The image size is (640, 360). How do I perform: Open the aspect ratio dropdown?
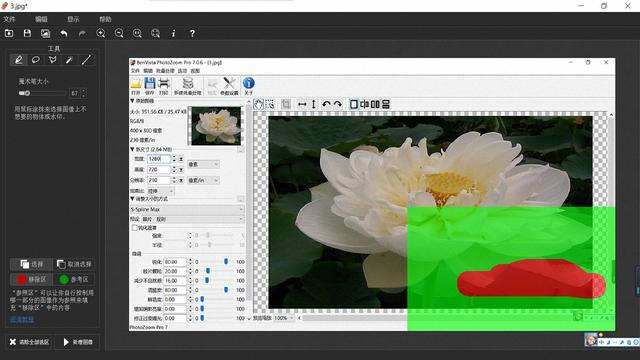click(161, 191)
